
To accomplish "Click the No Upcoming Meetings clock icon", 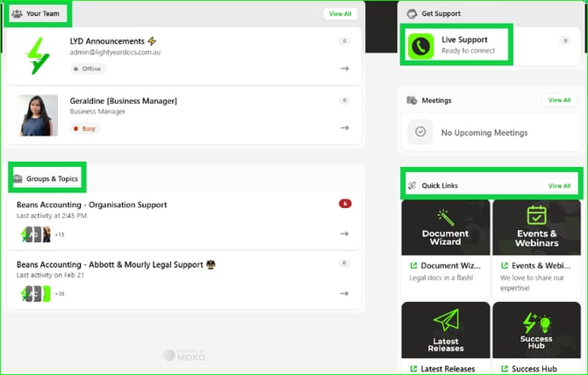I will pos(420,132).
